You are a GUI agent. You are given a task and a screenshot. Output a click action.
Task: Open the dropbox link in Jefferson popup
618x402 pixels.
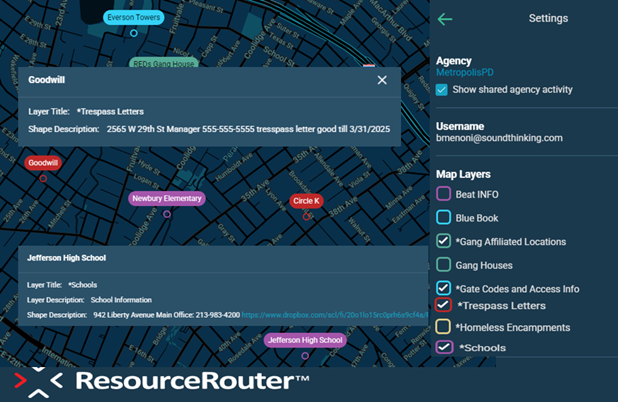click(x=334, y=315)
